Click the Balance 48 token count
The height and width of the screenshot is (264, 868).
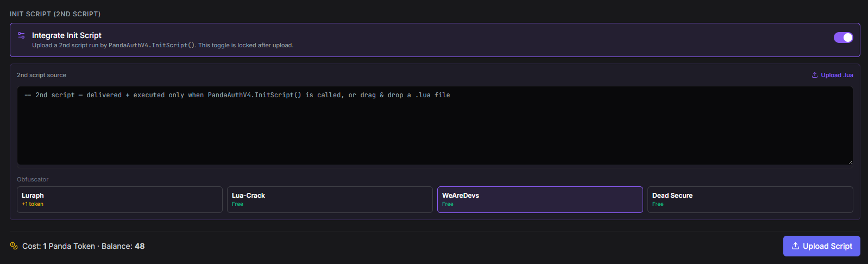click(140, 246)
